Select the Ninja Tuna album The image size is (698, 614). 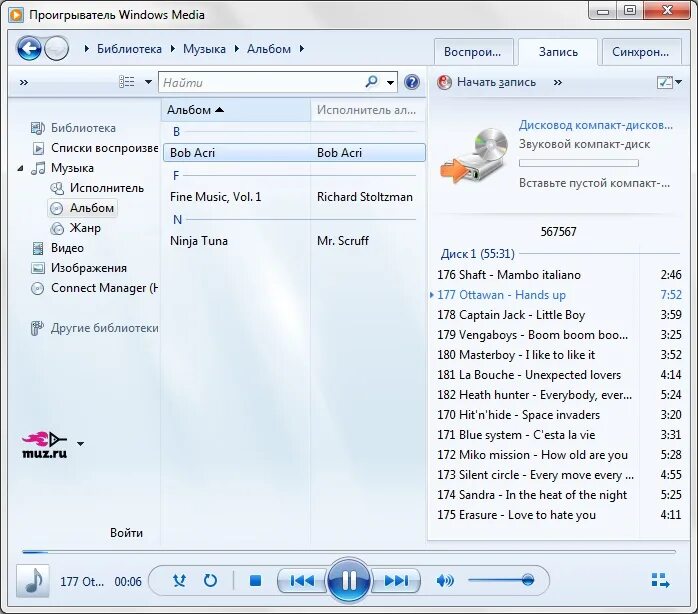coord(294,241)
